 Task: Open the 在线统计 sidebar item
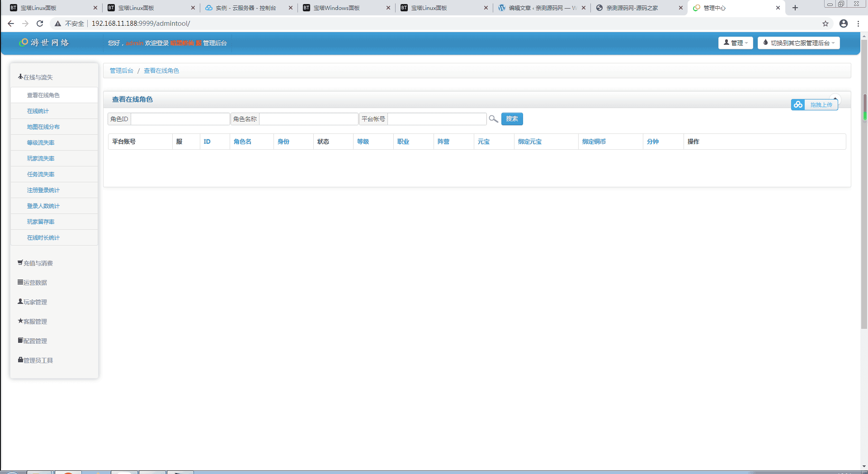coord(54,111)
